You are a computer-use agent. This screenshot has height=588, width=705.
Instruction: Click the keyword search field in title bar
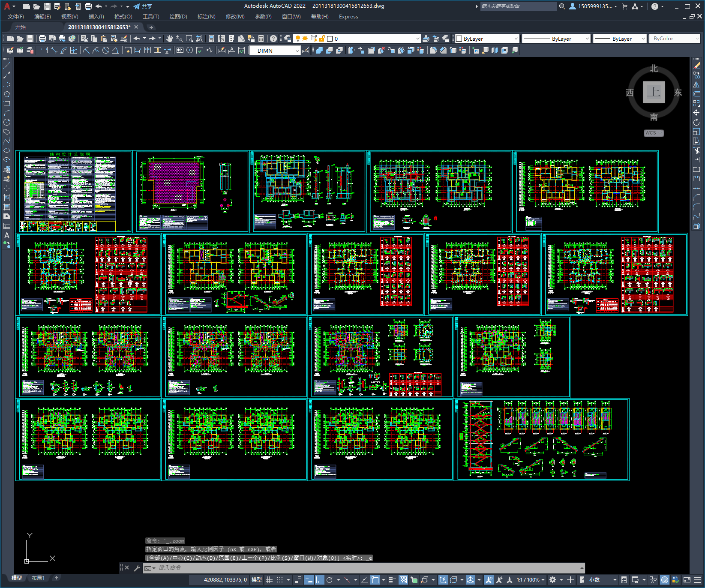pos(518,6)
